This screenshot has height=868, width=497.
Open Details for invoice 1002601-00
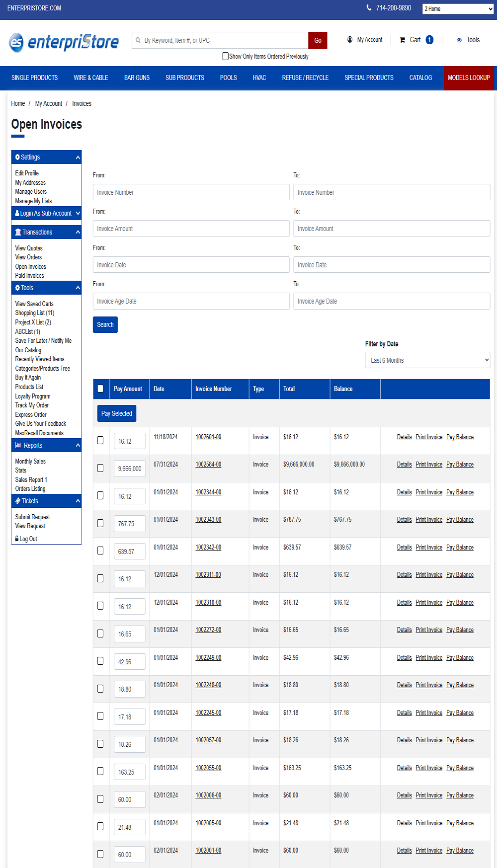pyautogui.click(x=404, y=437)
